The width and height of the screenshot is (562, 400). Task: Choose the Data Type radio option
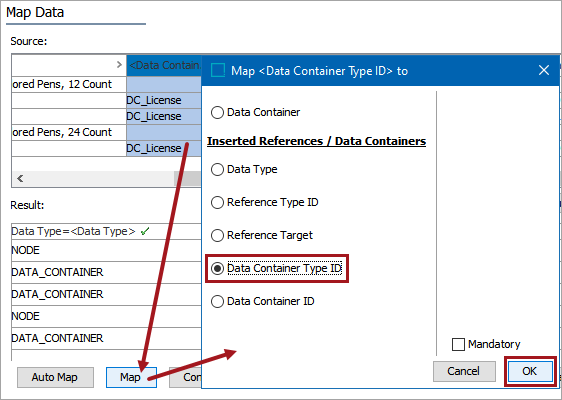click(217, 169)
